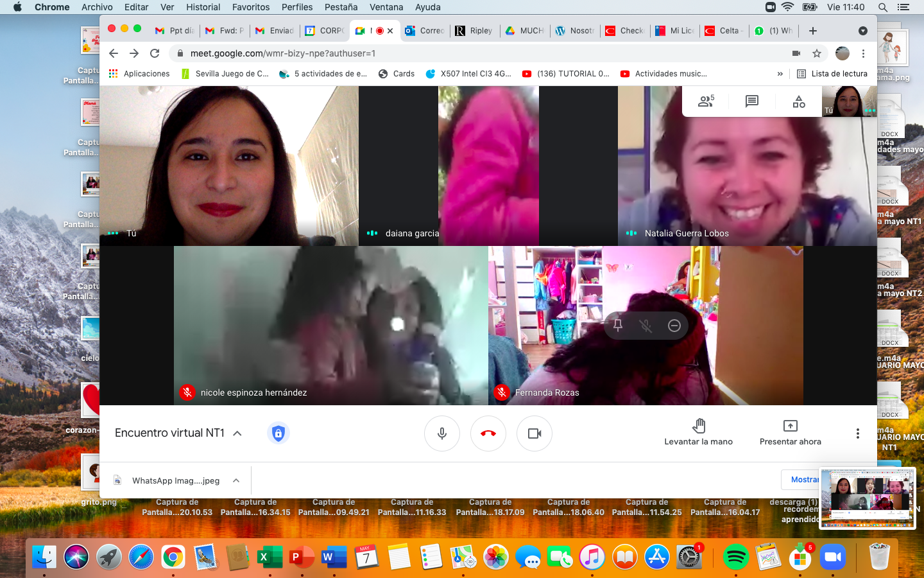This screenshot has width=924, height=578.
Task: Switch to the Correo Outlook tab
Action: 425,30
